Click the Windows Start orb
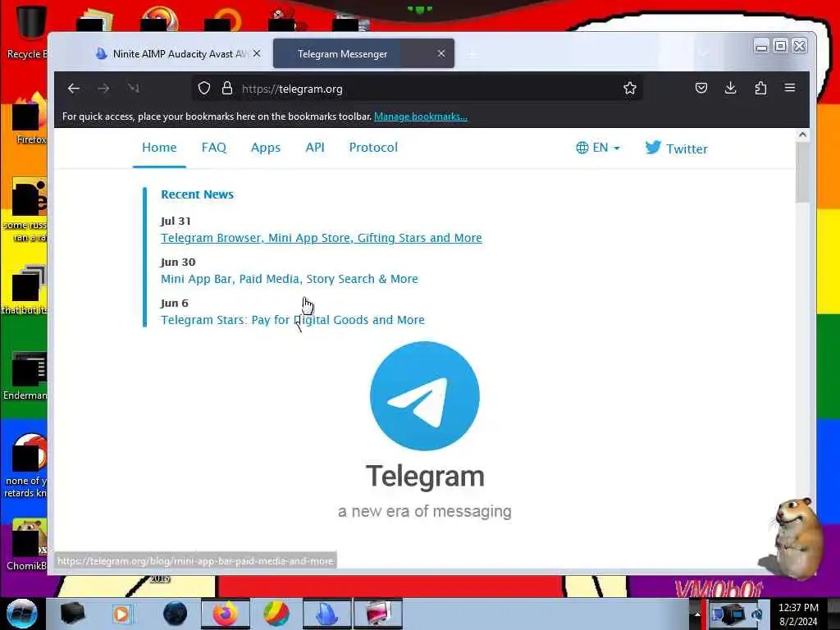 tap(22, 614)
